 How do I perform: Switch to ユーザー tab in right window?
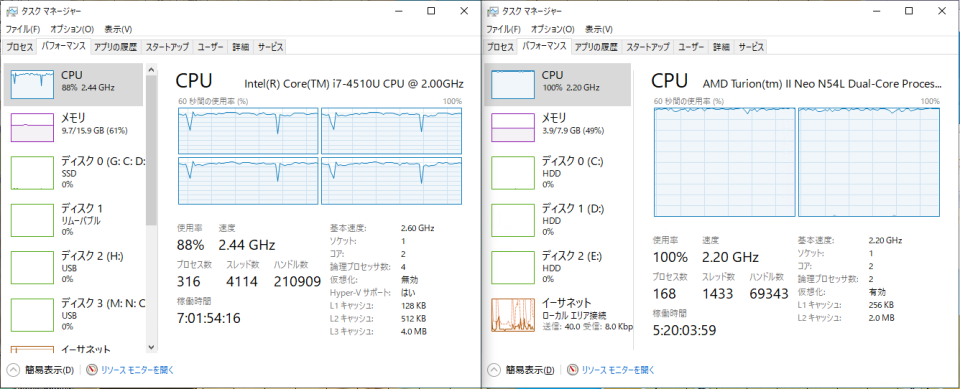tap(691, 47)
